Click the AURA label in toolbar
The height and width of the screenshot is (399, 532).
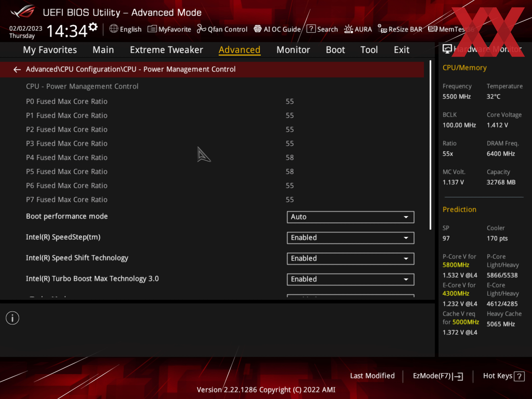[363, 29]
